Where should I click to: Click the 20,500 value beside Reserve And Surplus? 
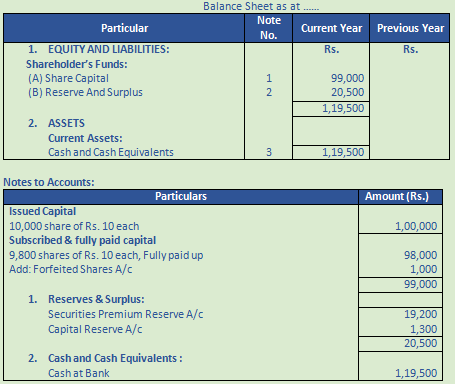[x=347, y=92]
